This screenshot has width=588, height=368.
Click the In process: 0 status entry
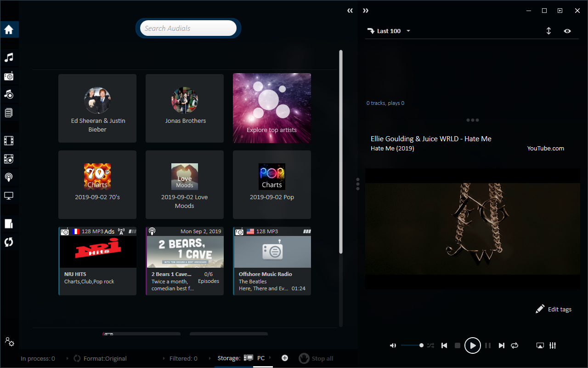38,358
